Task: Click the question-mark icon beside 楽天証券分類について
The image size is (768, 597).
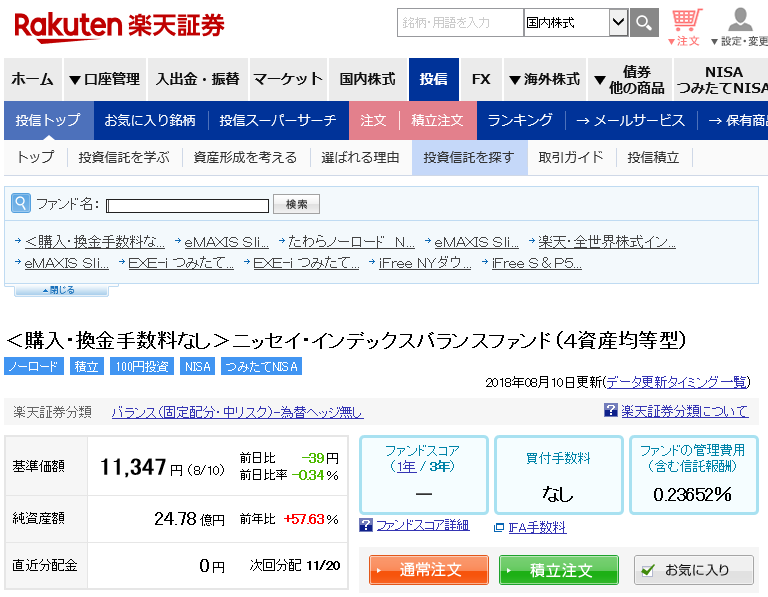Action: 610,410
